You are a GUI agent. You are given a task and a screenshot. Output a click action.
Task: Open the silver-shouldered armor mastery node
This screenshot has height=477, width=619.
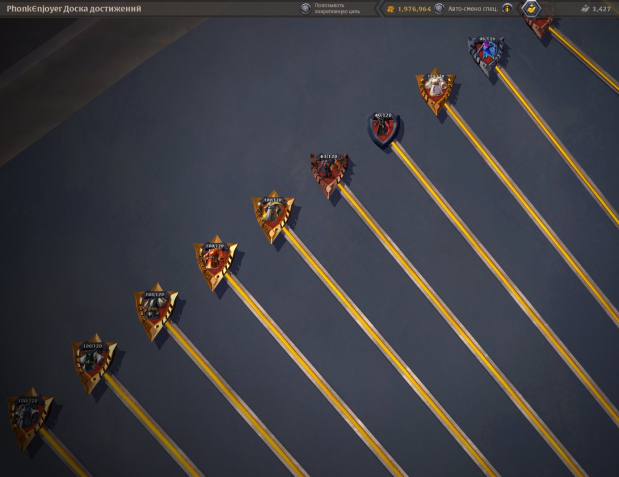tap(155, 312)
